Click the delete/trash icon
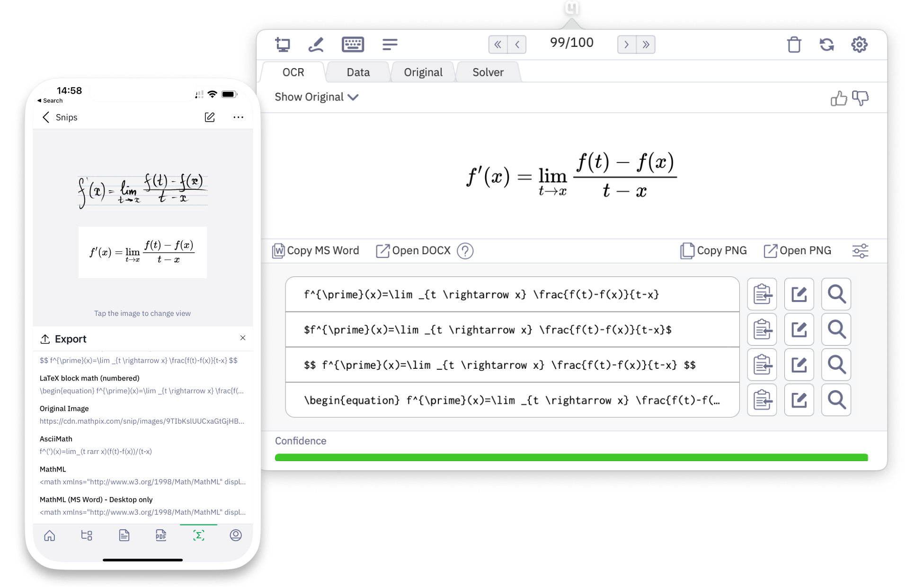Screen dimensions: 924x587 click(x=794, y=45)
